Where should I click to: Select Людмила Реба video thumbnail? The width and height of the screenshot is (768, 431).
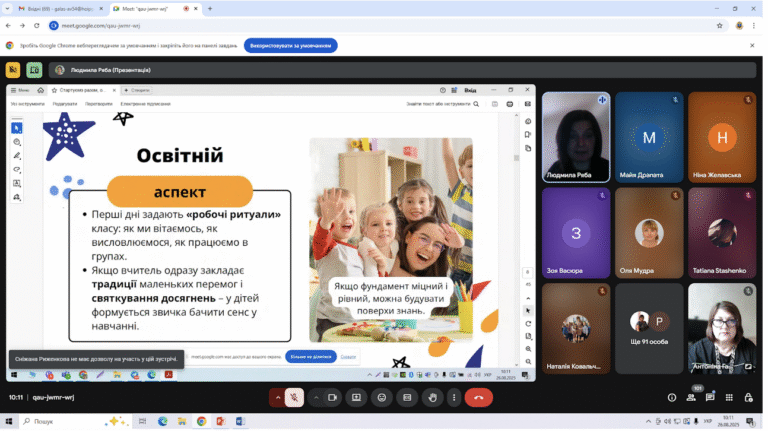576,137
